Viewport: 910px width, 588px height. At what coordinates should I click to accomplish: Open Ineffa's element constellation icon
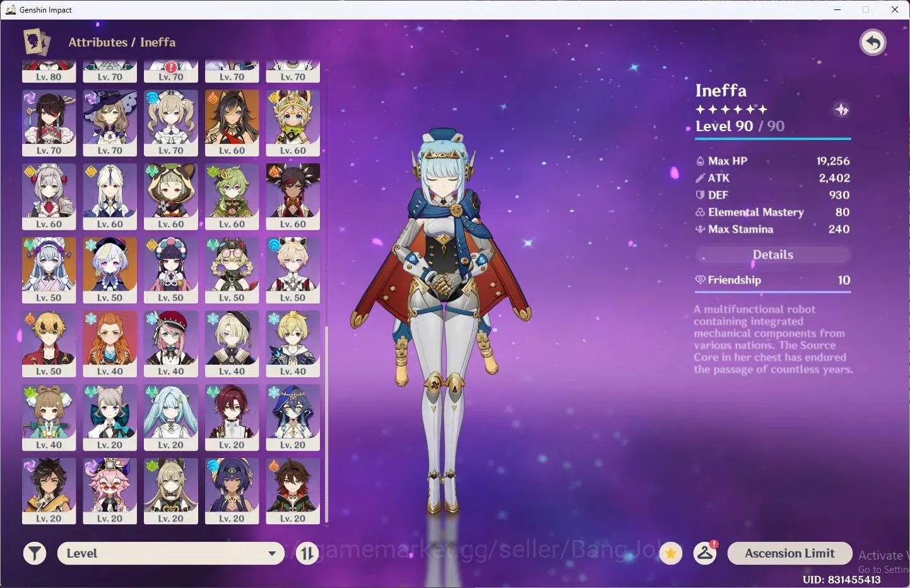[841, 110]
